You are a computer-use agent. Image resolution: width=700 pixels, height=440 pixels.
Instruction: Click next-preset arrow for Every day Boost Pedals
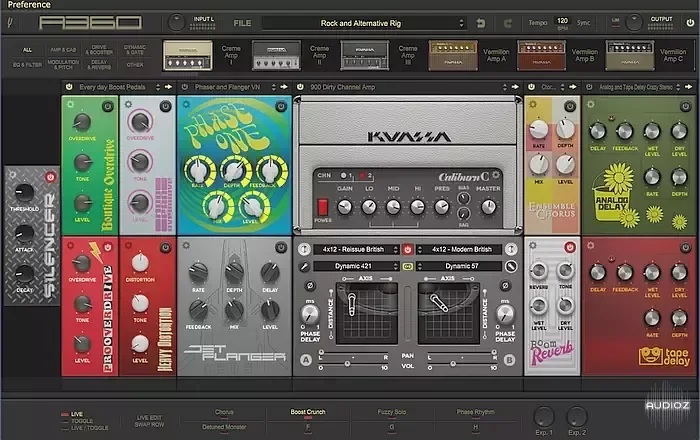click(168, 87)
